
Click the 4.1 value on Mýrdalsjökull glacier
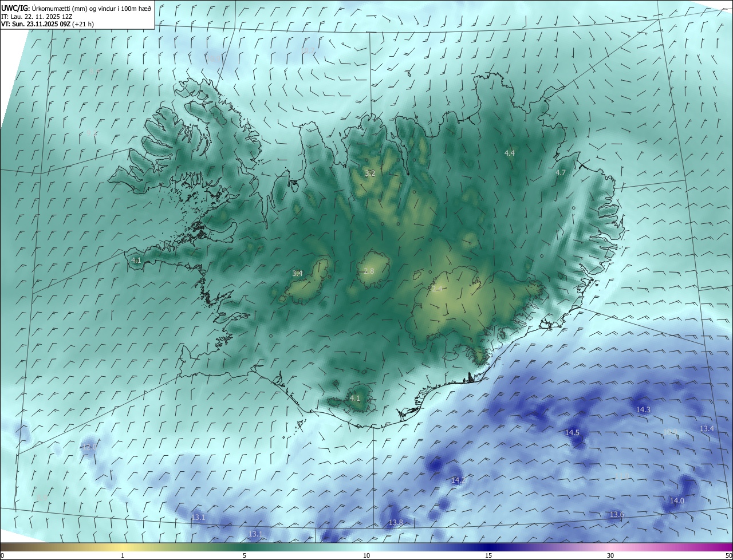(354, 398)
